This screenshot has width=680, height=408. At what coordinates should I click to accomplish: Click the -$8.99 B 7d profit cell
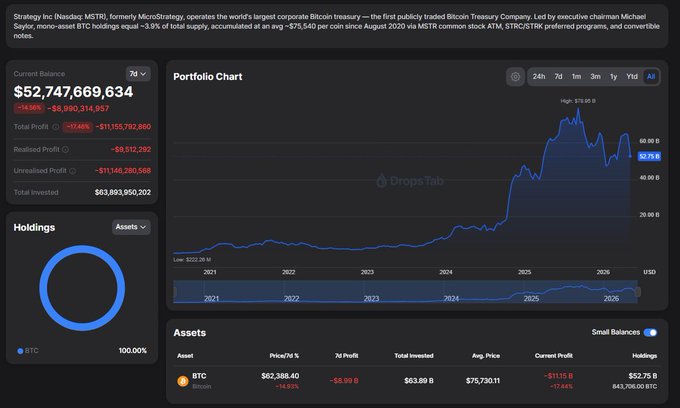coord(344,381)
